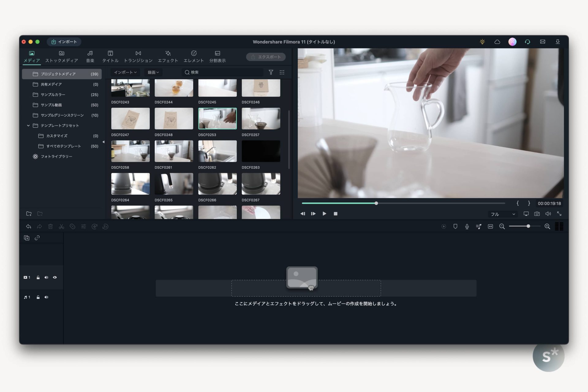Screen dimensions: 588x392
Task: Click the delete trash icon above the timeline
Action: click(x=51, y=226)
